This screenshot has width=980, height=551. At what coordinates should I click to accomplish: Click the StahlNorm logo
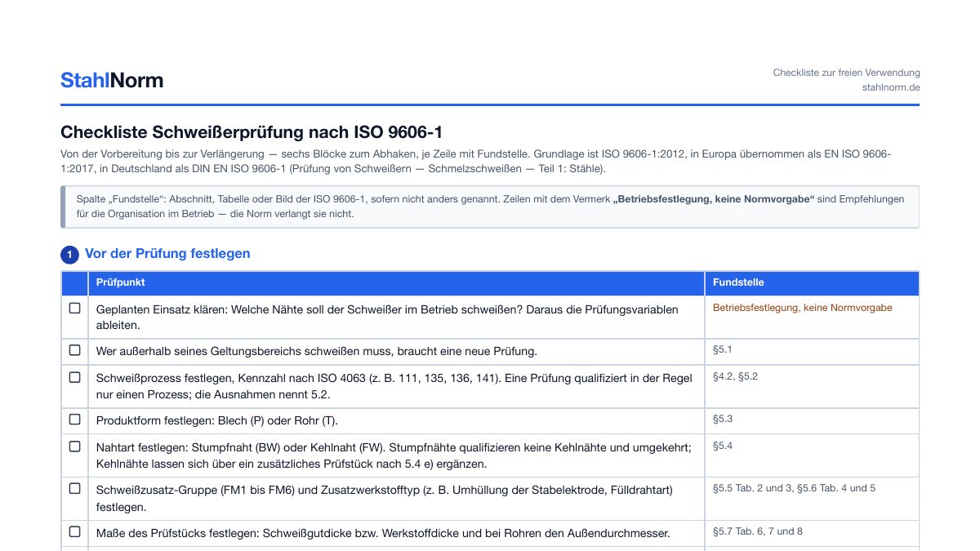click(x=112, y=80)
